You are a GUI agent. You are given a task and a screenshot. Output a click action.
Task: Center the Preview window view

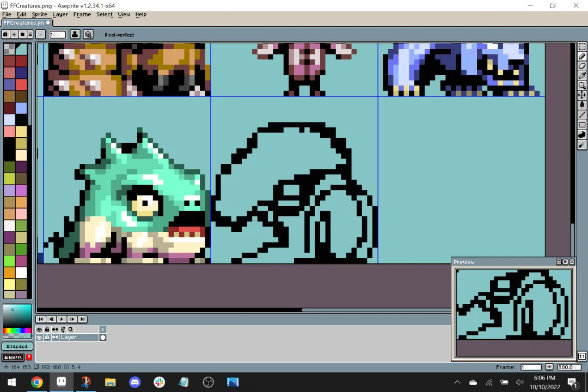point(559,262)
